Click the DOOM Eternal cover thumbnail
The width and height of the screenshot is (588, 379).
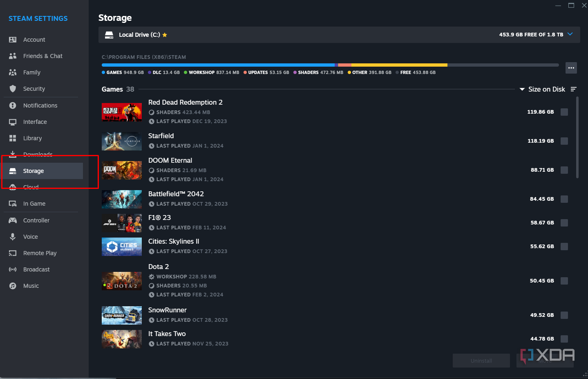click(122, 170)
